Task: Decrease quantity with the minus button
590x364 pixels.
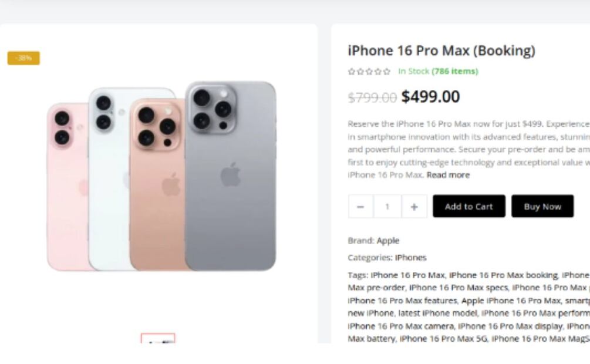Action: [x=360, y=207]
